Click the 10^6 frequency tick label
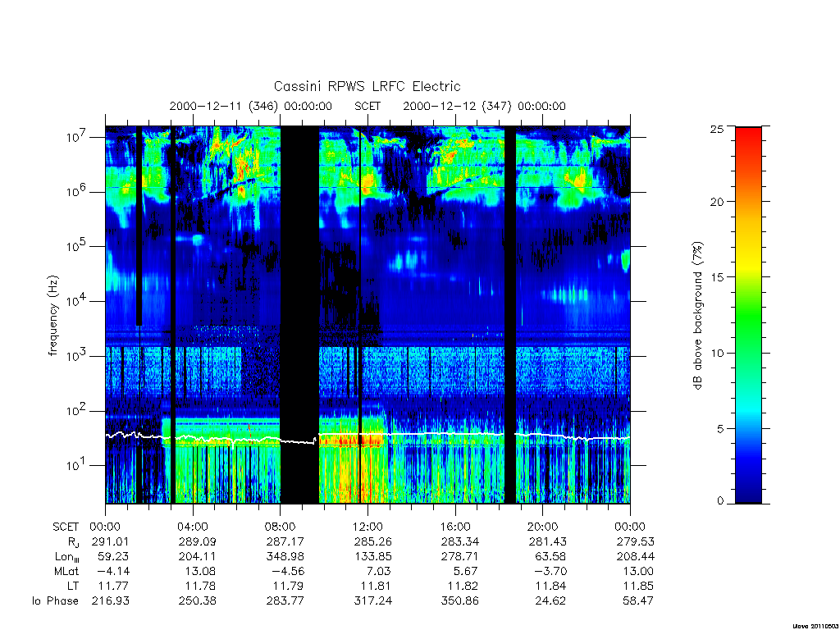The height and width of the screenshot is (630, 840). [76, 192]
